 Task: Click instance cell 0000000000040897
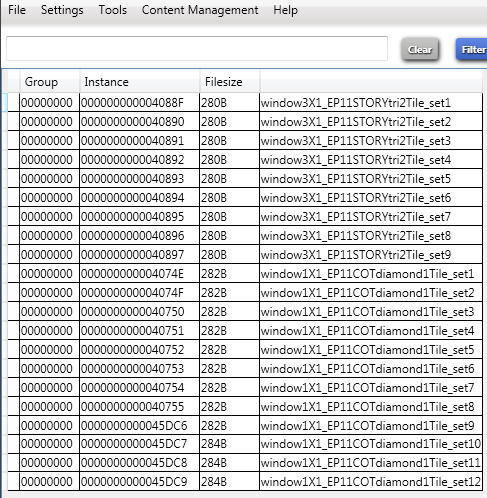(x=140, y=255)
